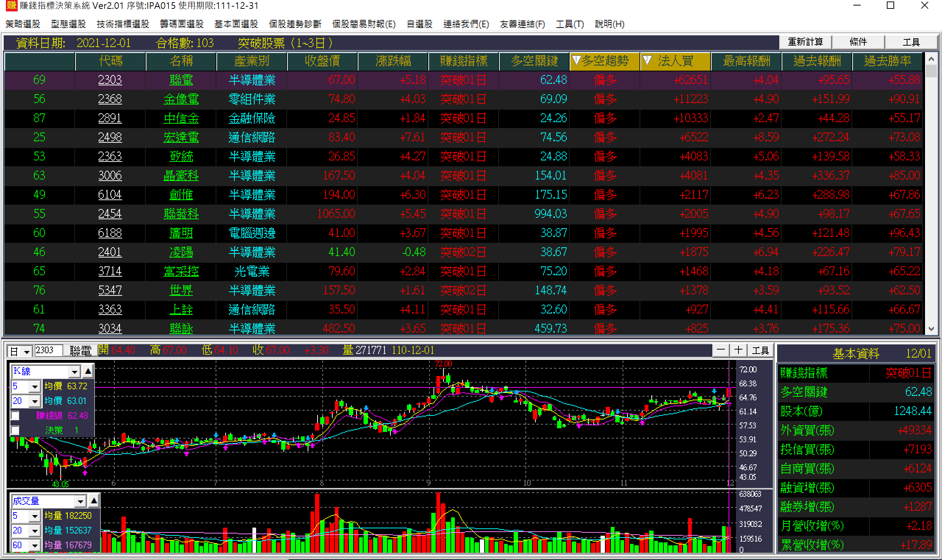The height and width of the screenshot is (560, 942).
Task: Click the table scrollbar down arrow
Action: pos(931,329)
